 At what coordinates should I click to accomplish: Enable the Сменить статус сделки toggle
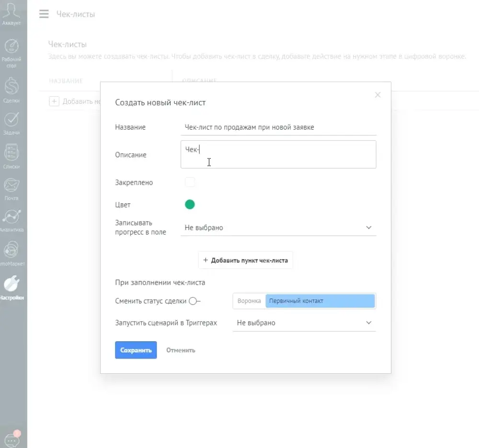[194, 301]
